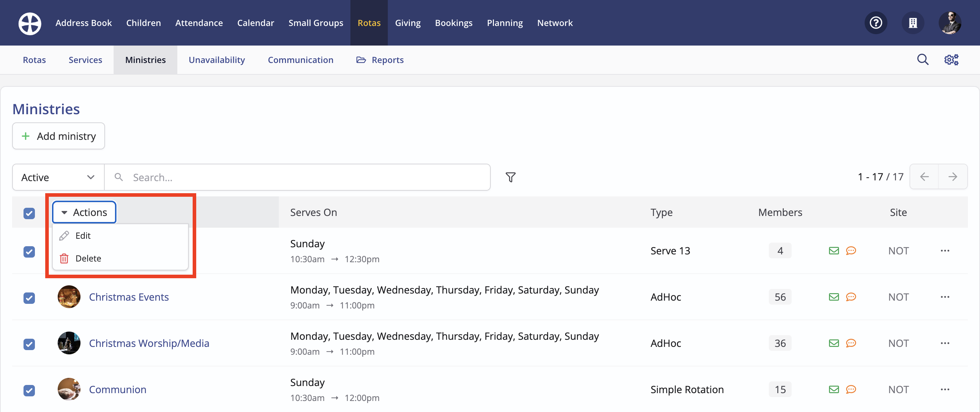The image size is (980, 412).
Task: Click the magnifying glass search icon
Action: tap(923, 59)
